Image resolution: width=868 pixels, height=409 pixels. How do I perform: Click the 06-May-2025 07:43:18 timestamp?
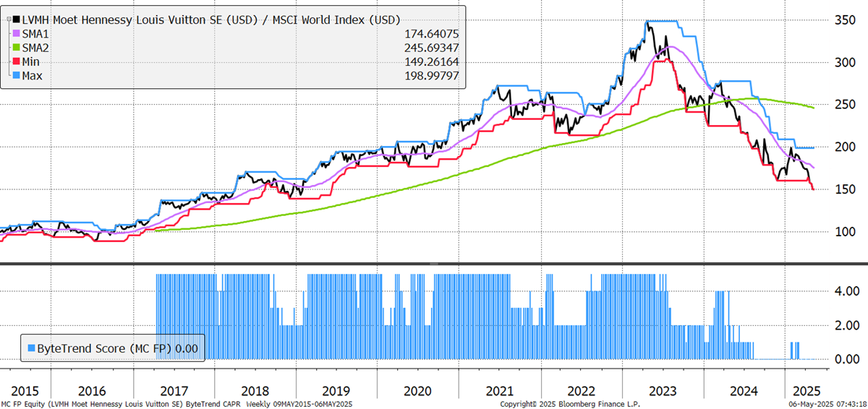[827, 405]
